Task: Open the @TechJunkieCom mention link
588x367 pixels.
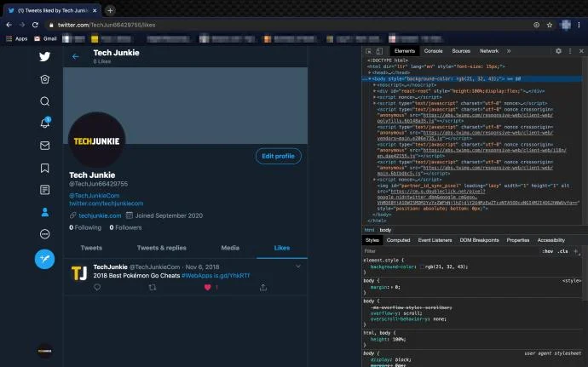Action: pyautogui.click(x=94, y=196)
